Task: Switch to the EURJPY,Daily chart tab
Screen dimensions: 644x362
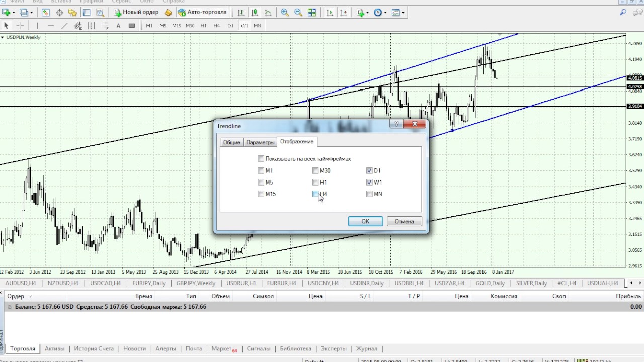Action: (149, 283)
